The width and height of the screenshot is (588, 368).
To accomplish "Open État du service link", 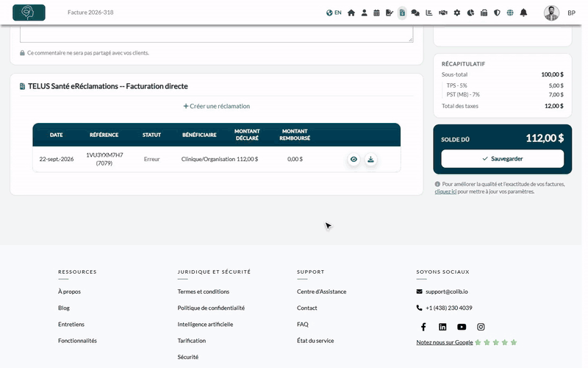I will coord(315,341).
